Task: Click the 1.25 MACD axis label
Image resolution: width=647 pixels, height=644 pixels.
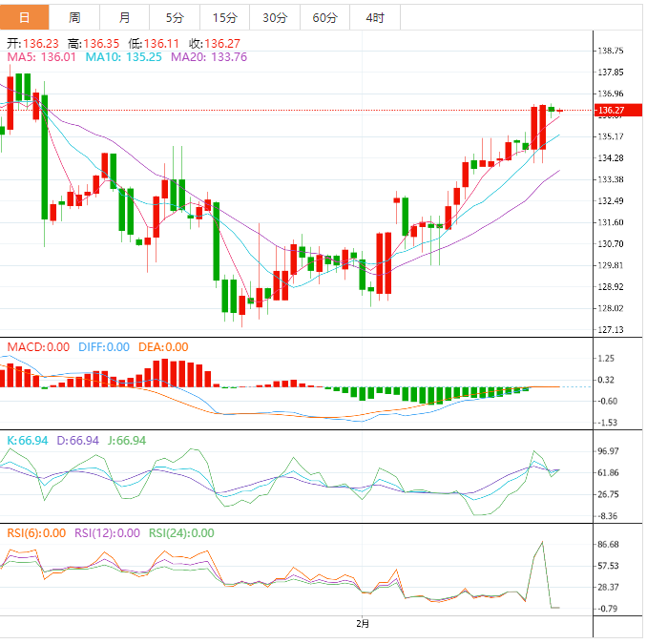Action: coord(606,358)
